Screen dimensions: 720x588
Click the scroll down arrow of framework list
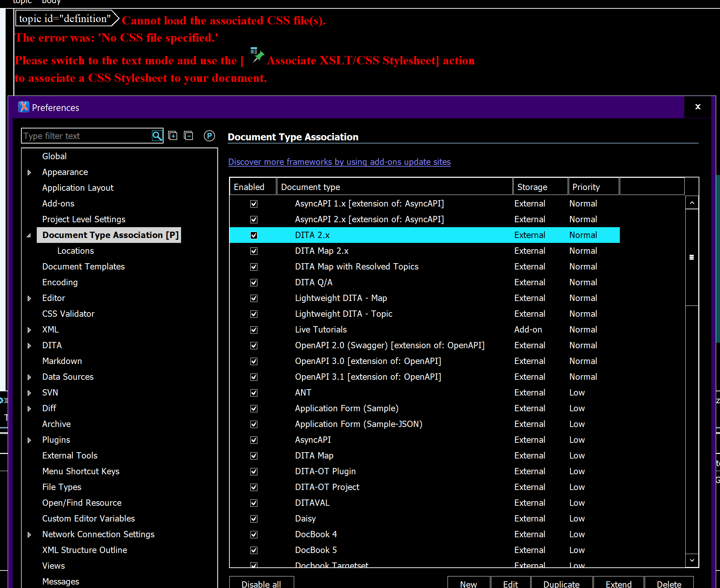692,560
